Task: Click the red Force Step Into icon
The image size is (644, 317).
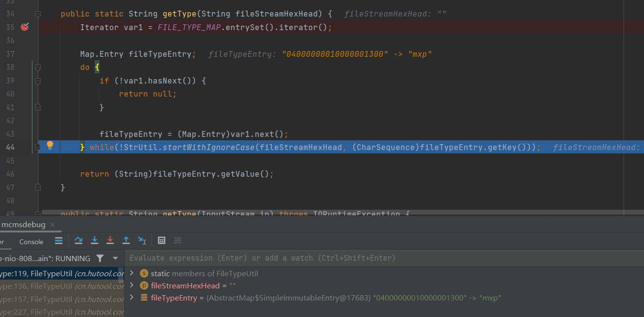Action: [x=110, y=240]
